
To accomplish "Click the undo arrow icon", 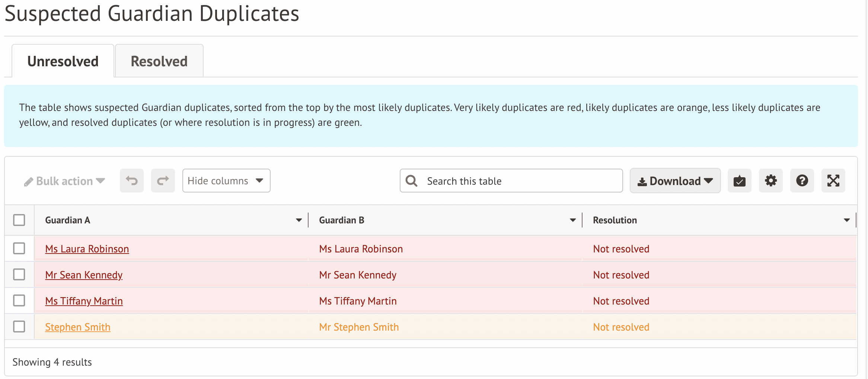I will 131,181.
